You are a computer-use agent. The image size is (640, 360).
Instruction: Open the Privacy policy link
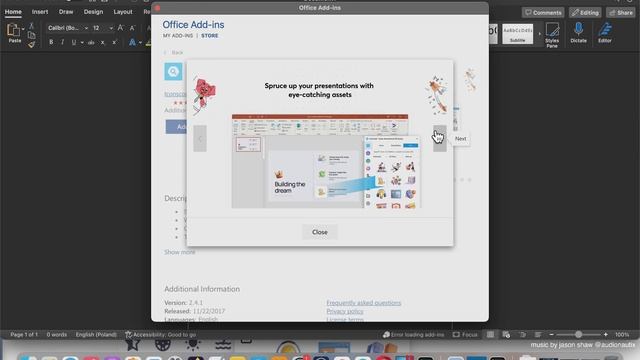tap(345, 311)
